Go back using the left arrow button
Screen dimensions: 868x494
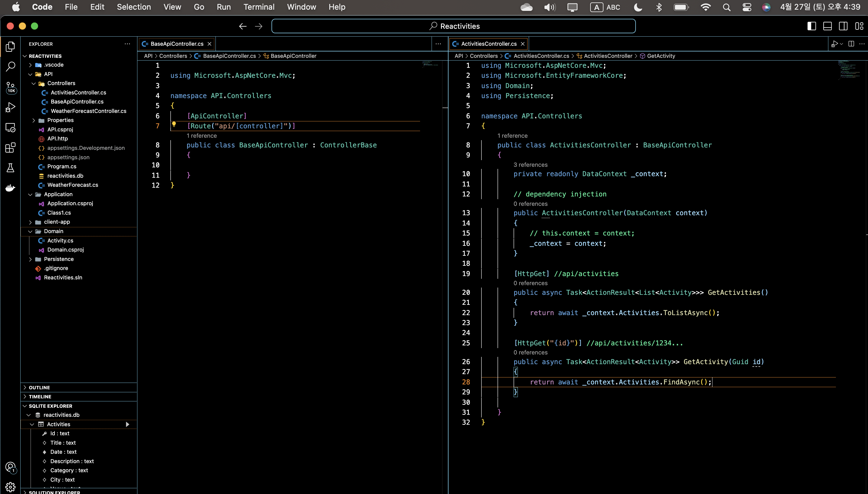point(242,26)
